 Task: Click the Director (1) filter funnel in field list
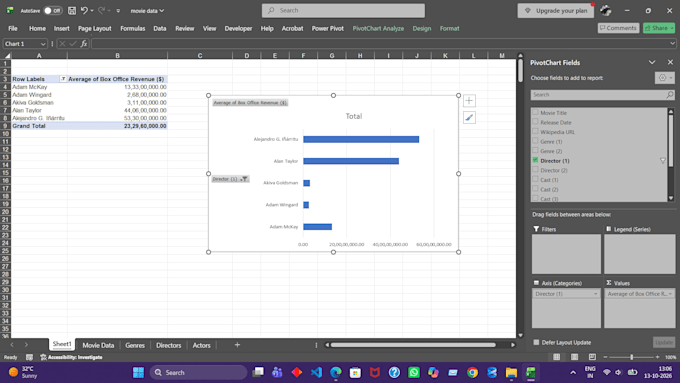tap(663, 161)
